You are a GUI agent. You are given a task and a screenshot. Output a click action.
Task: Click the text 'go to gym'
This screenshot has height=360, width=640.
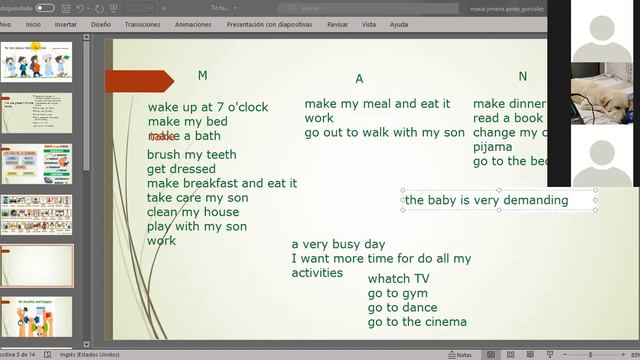[398, 293]
